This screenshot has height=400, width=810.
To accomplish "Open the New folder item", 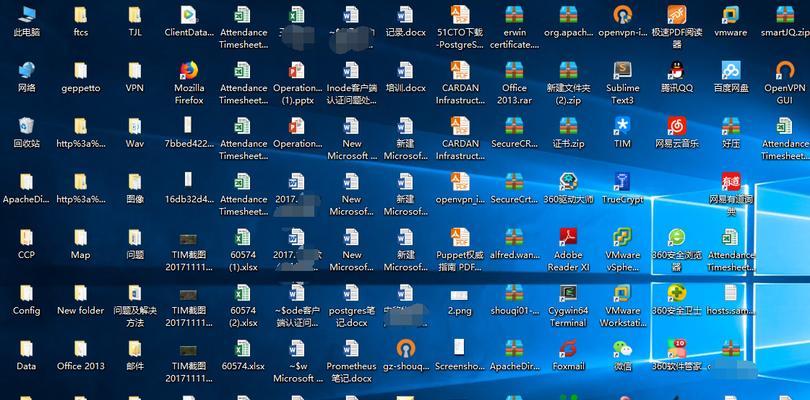I will pyautogui.click(x=81, y=300).
